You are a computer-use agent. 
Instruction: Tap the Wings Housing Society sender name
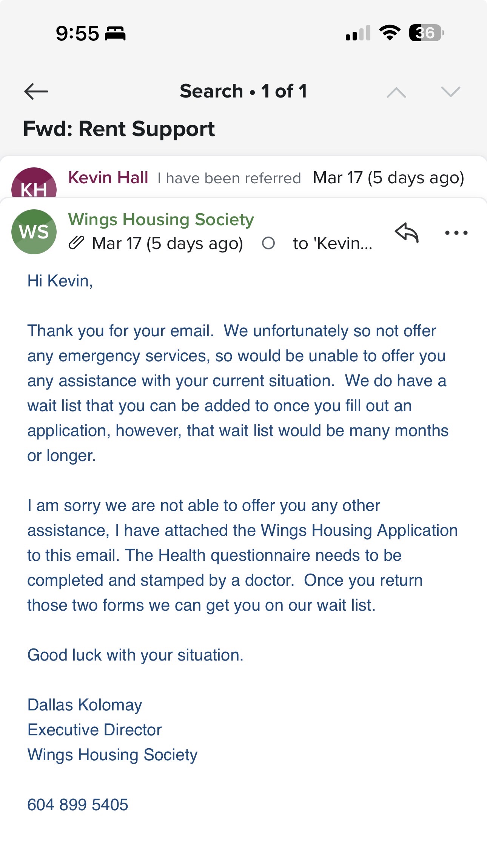coord(161,220)
